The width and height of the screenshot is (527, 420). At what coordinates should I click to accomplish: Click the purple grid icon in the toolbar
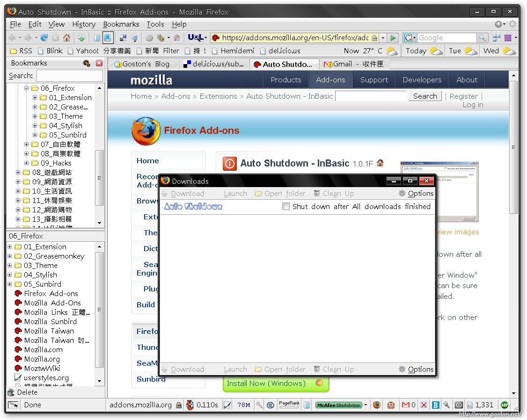click(507, 37)
